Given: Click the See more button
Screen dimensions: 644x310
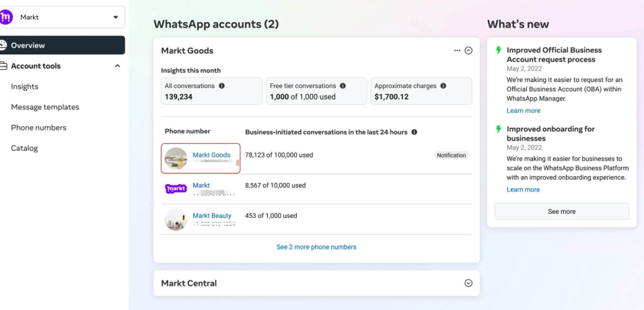Looking at the screenshot, I should point(562,211).
